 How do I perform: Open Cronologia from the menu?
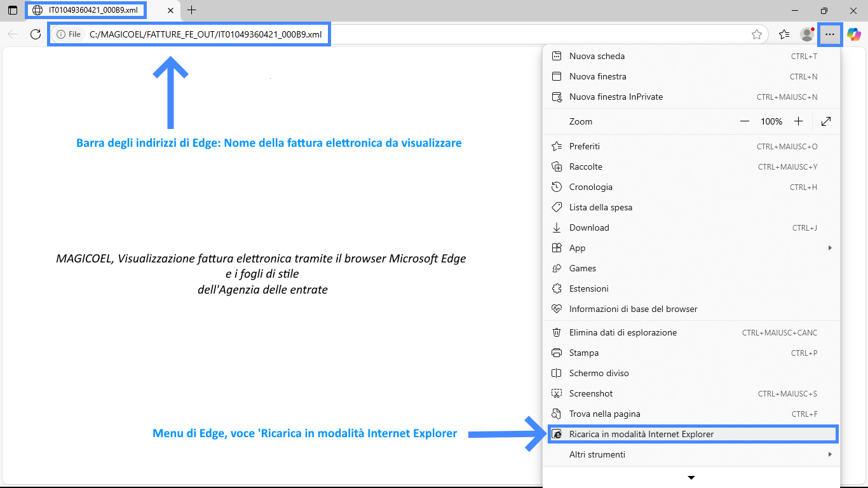click(691, 187)
